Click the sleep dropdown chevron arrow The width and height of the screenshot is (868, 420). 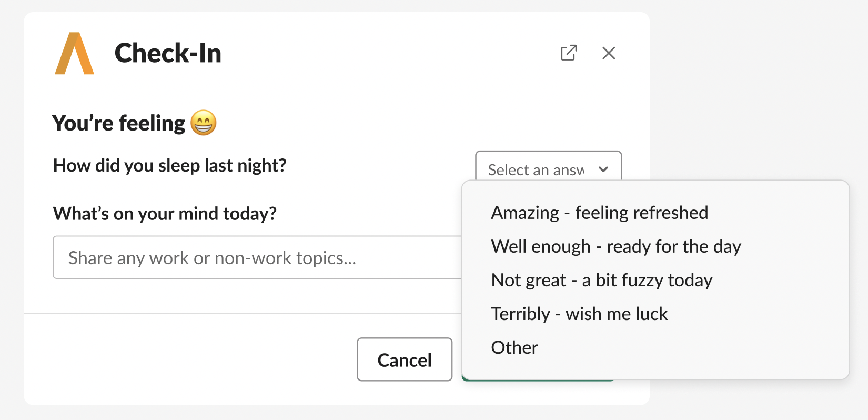coord(603,169)
